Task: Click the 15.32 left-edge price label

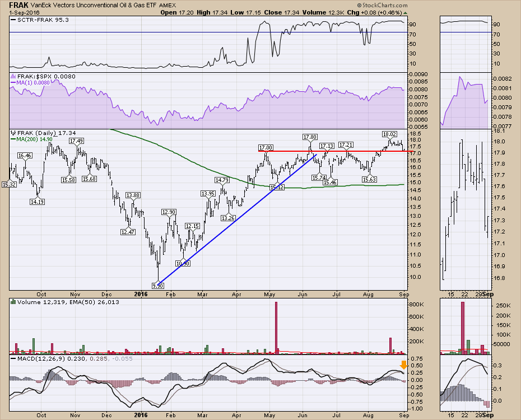Action: point(9,184)
